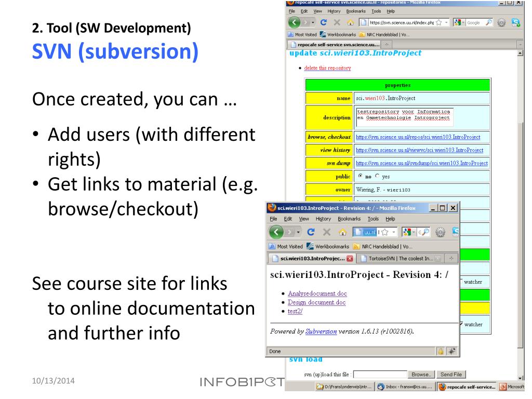Image resolution: width=532 pixels, height=399 pixels.
Task: Open the tab list dropdown in repocafe window
Action: coord(521,45)
